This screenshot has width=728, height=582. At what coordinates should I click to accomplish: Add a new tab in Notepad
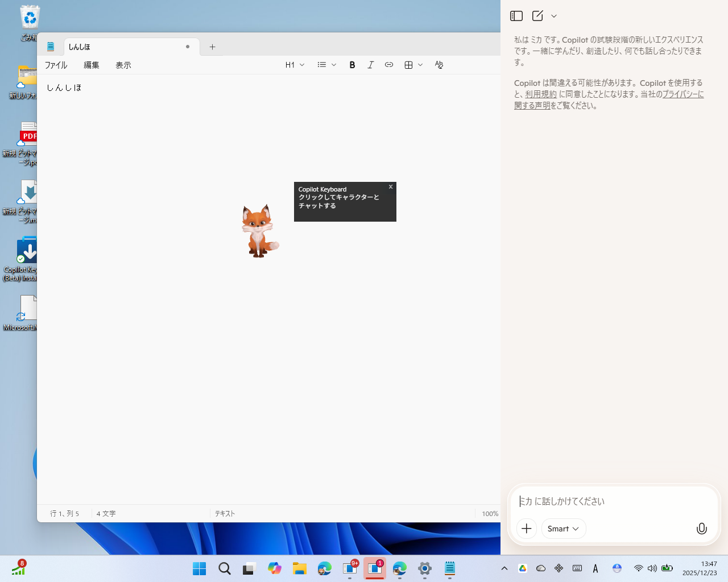click(212, 47)
